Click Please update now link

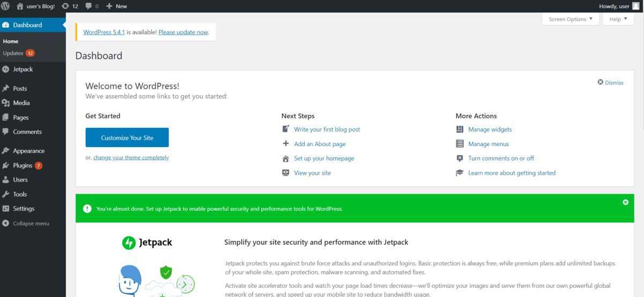click(x=183, y=32)
